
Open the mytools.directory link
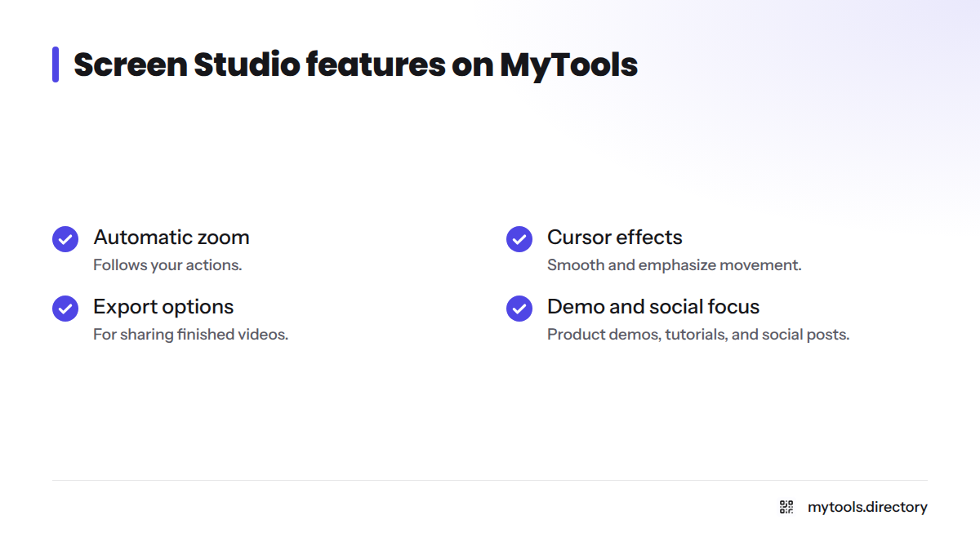[x=867, y=507]
